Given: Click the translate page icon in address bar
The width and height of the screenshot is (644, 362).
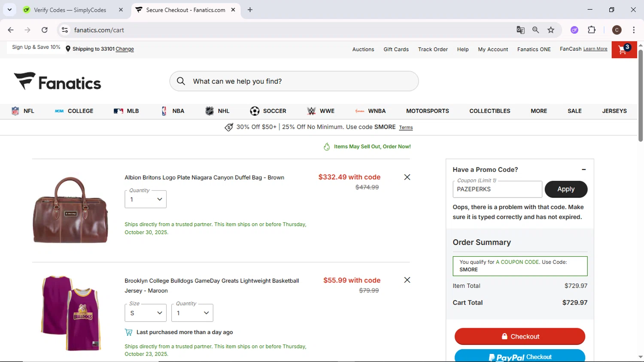Looking at the screenshot, I should click(x=520, y=30).
